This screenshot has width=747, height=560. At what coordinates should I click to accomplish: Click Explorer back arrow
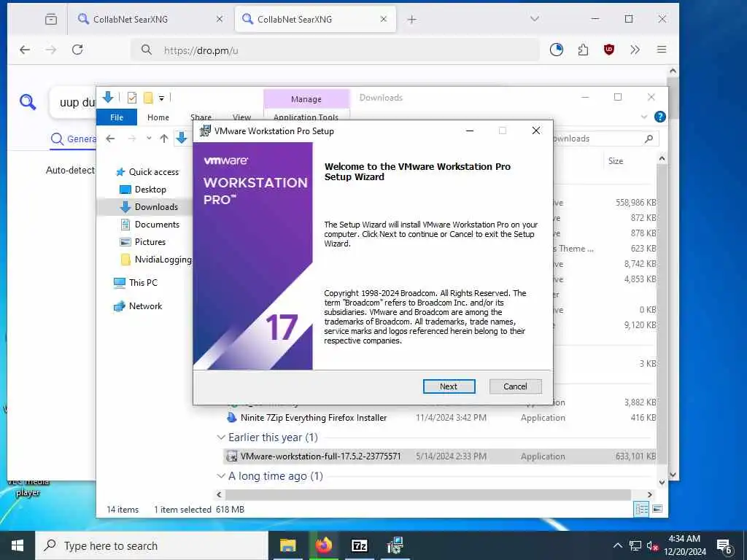[111, 139]
